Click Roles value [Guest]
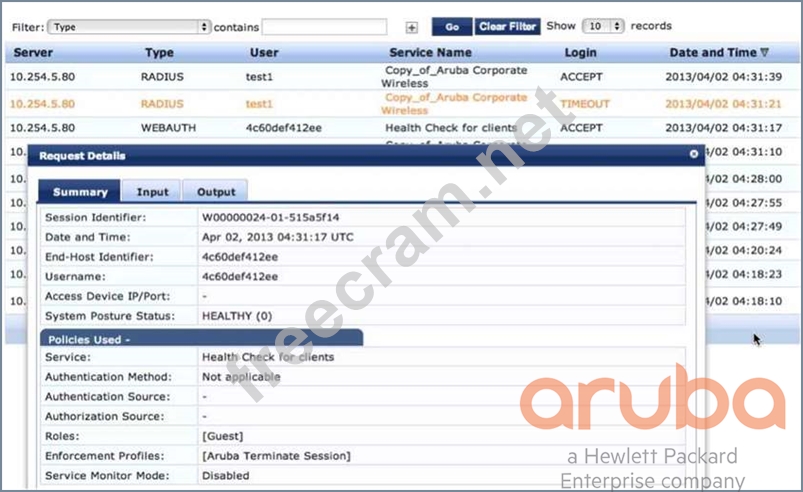803x492 pixels. point(222,436)
